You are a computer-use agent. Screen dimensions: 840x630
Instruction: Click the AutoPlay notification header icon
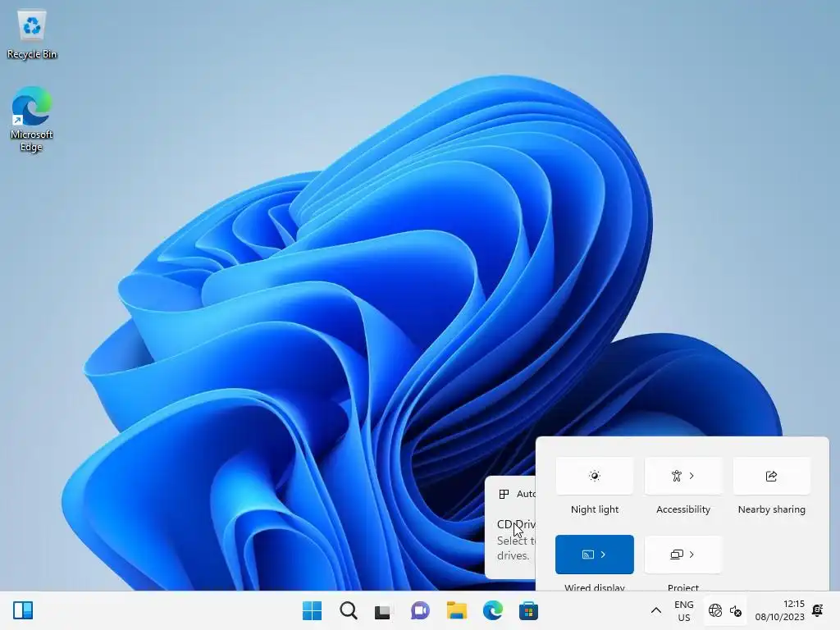coord(504,494)
